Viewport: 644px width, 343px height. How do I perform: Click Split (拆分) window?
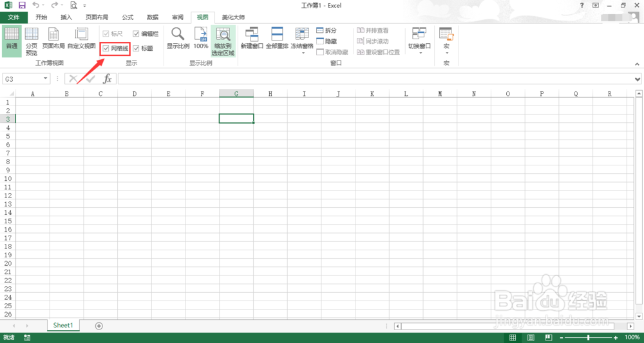pyautogui.click(x=327, y=31)
